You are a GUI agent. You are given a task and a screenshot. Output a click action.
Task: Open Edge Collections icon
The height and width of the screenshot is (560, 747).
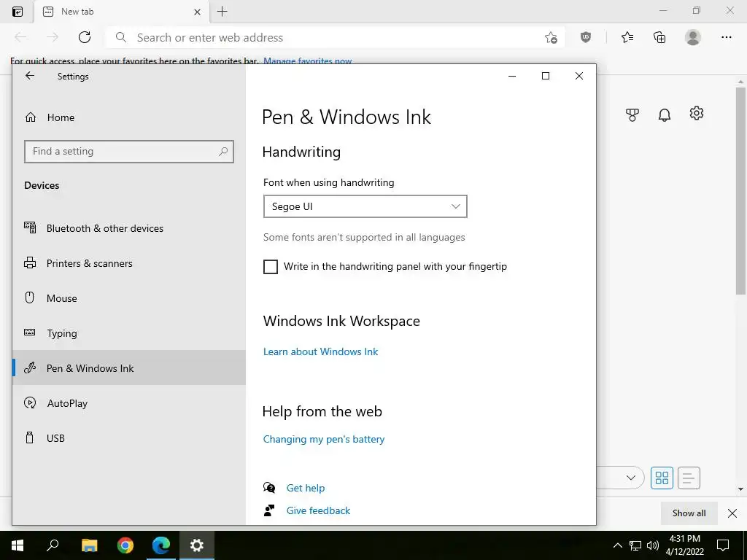pos(659,37)
